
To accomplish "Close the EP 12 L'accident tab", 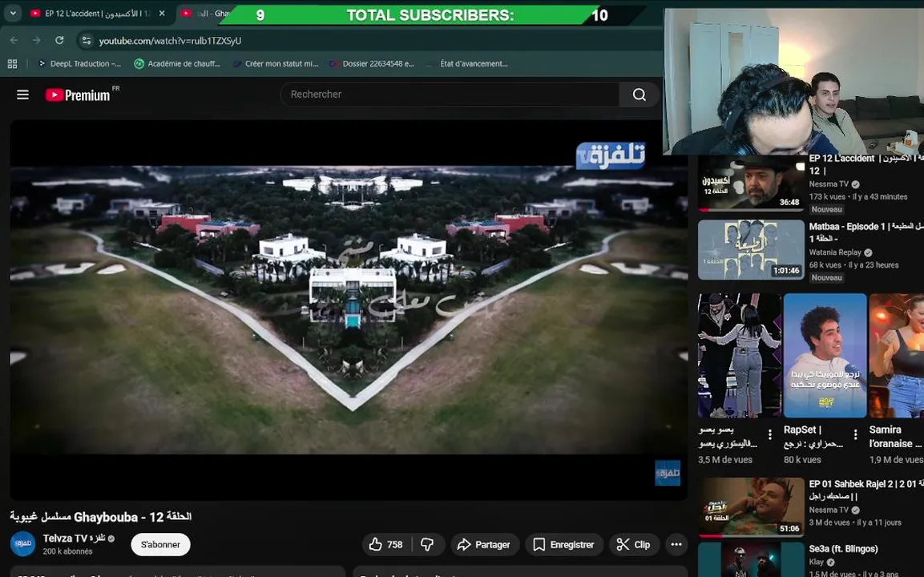I will tap(162, 14).
